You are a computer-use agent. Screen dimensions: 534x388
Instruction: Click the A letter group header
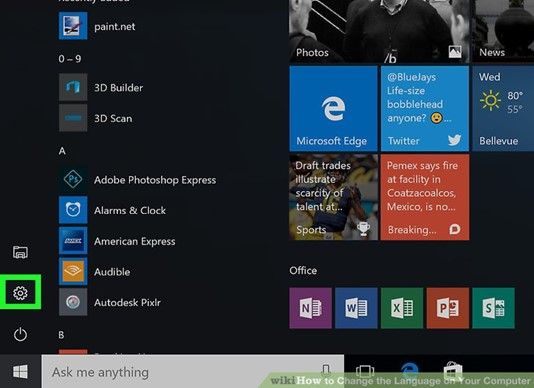point(62,151)
